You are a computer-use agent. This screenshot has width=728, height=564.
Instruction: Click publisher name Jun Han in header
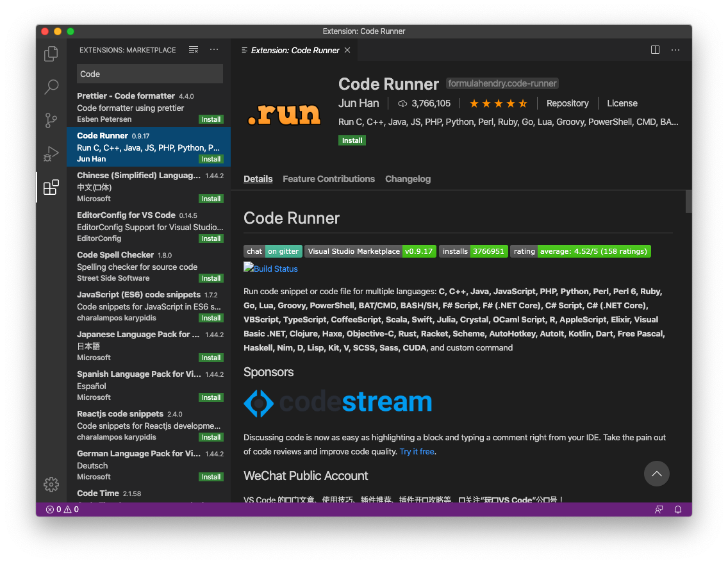coord(358,104)
